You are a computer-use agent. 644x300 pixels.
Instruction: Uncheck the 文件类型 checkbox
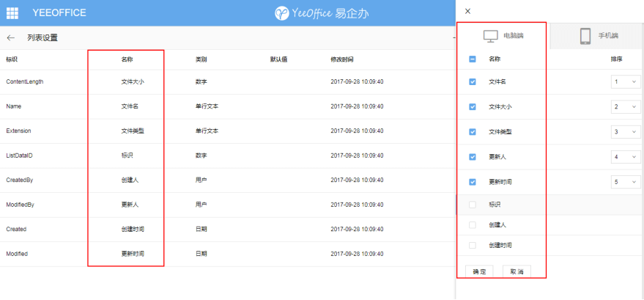pyautogui.click(x=473, y=132)
